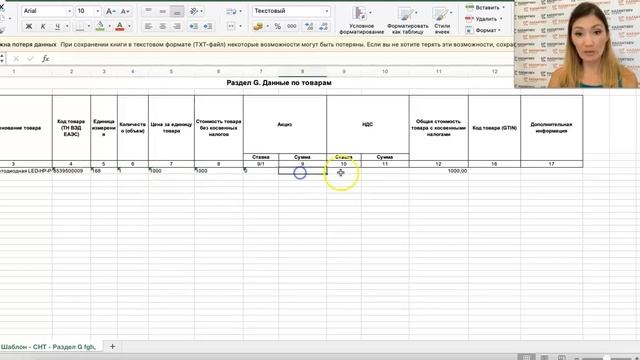
Task: Decrease decimal places
Action: tap(324, 27)
